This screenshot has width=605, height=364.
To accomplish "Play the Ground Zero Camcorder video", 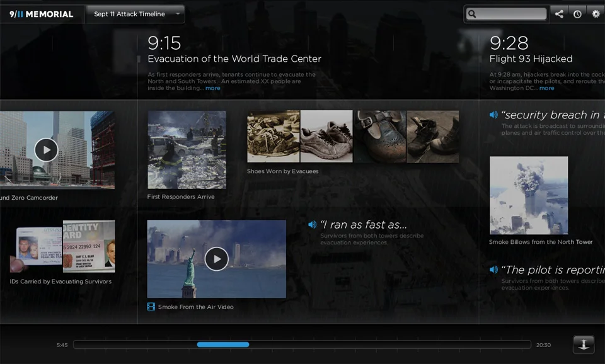I will point(46,150).
